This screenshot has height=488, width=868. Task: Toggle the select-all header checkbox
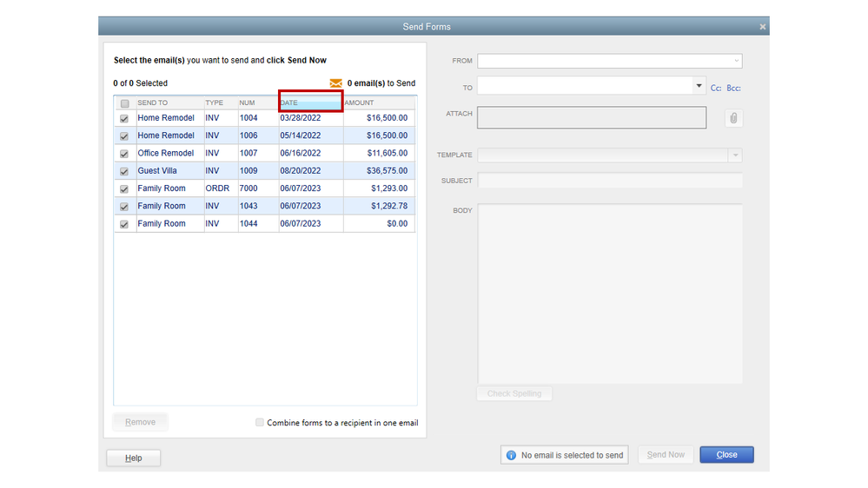124,103
